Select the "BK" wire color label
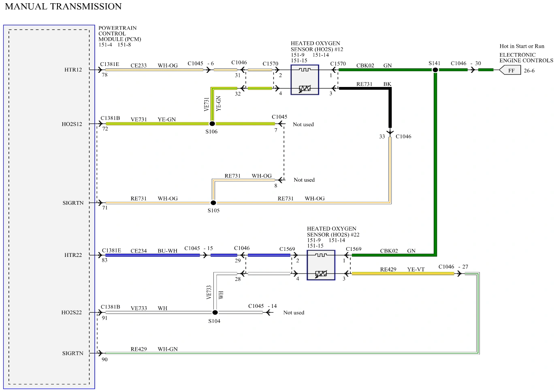Screen dimensions: 556x392 click(x=388, y=84)
